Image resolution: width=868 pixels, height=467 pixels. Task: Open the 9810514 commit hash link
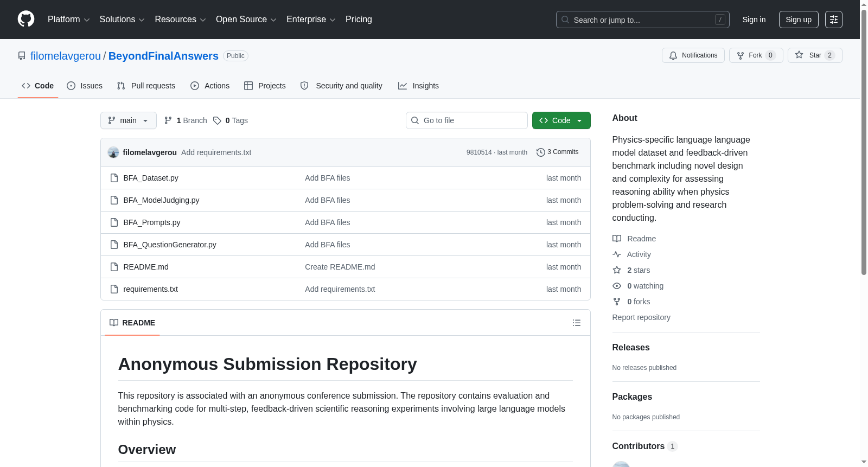(x=479, y=152)
